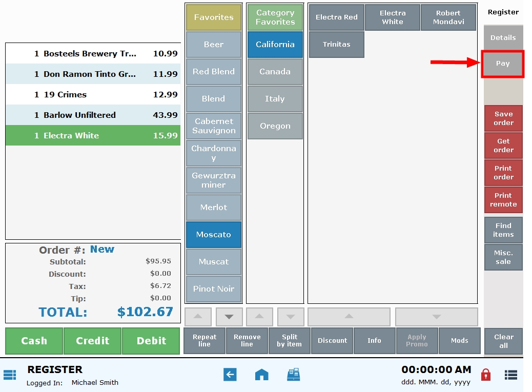This screenshot has width=532, height=392.
Task: Add Electra Red to the order
Action: 337,17
